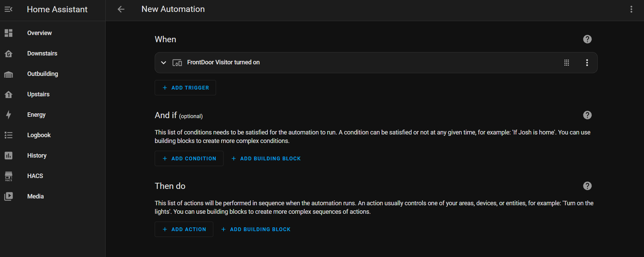Open Downstairs in the sidebar
This screenshot has width=644, height=257.
tap(52, 53)
